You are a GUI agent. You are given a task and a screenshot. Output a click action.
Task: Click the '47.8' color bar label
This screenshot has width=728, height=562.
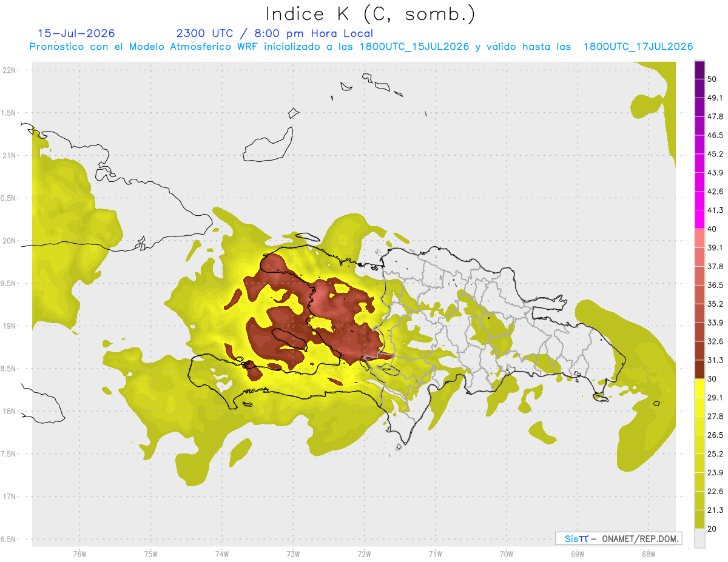(715, 116)
